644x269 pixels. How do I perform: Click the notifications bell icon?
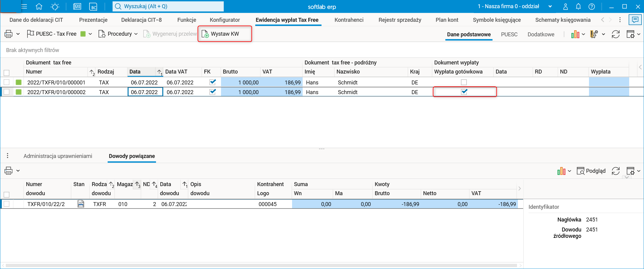tap(578, 6)
